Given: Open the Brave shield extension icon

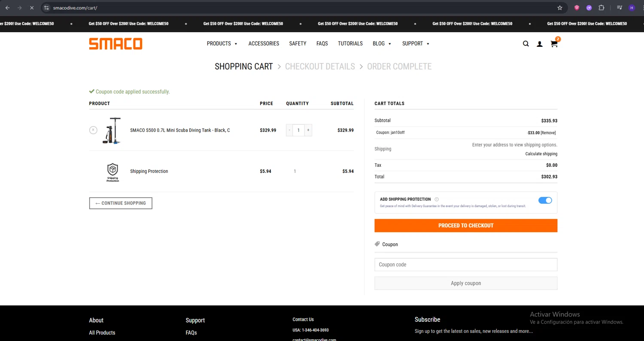Looking at the screenshot, I should pos(577,8).
